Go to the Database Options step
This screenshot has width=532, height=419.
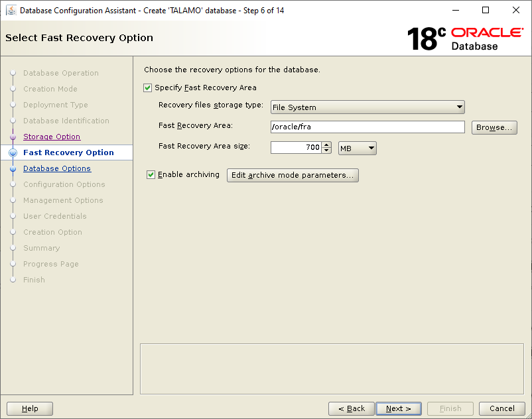pos(57,168)
